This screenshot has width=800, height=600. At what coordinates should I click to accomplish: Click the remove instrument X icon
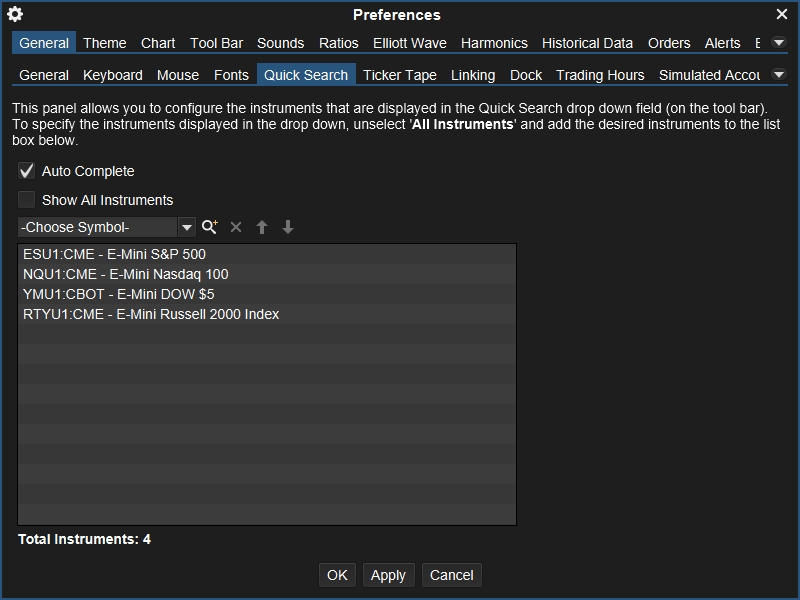coord(236,227)
